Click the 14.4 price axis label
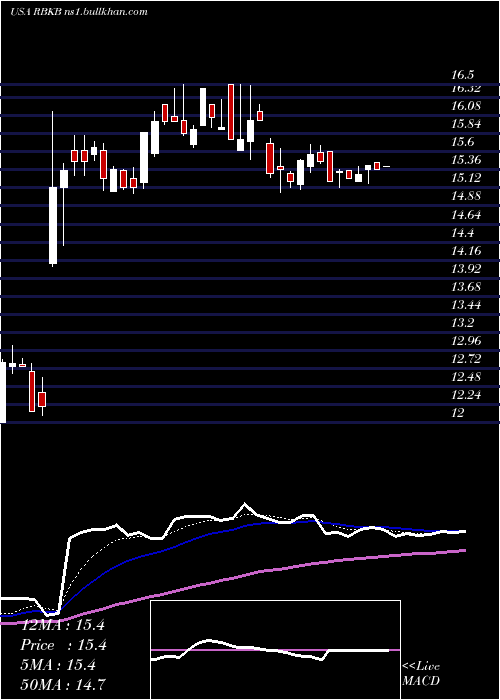The height and width of the screenshot is (700, 500). [x=462, y=233]
